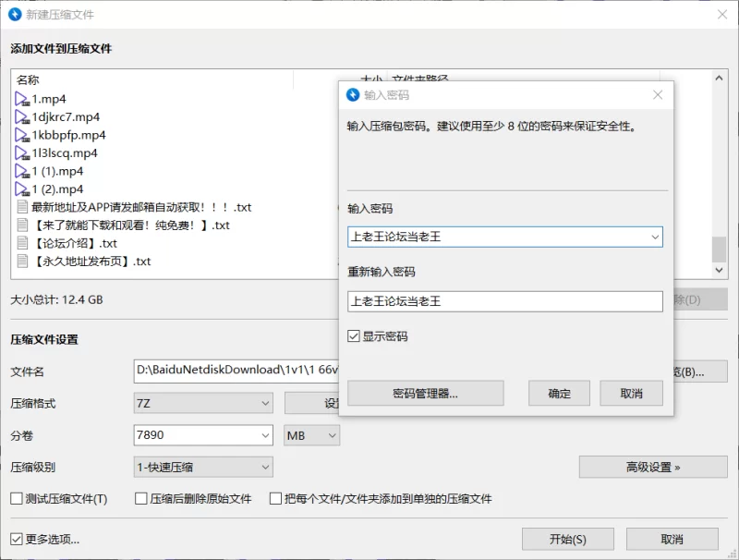Expand 高级设置 » options
This screenshot has width=739, height=560.
pyautogui.click(x=653, y=468)
